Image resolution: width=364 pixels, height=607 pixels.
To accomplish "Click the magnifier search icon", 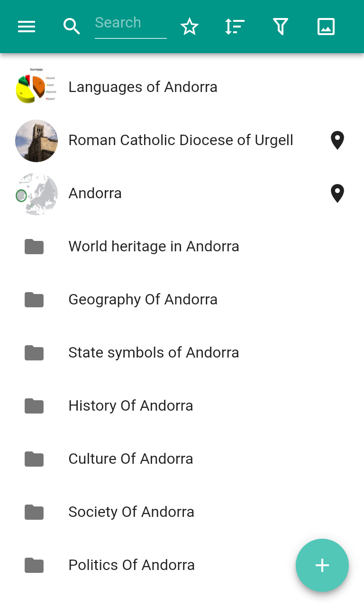I will click(x=72, y=27).
